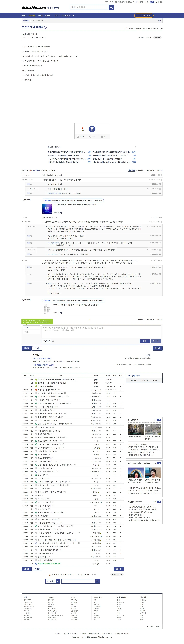Click the 댓글 16 badge in post header

coord(157,38)
